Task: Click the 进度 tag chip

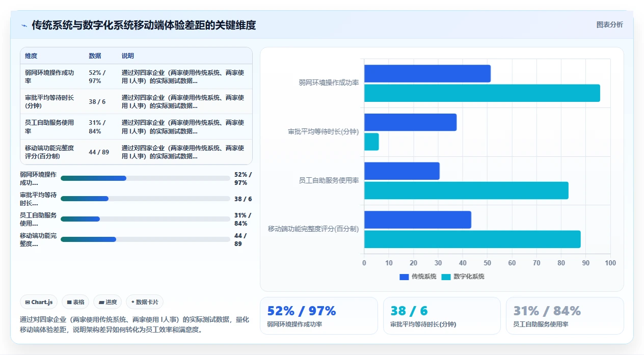Action: (108, 302)
